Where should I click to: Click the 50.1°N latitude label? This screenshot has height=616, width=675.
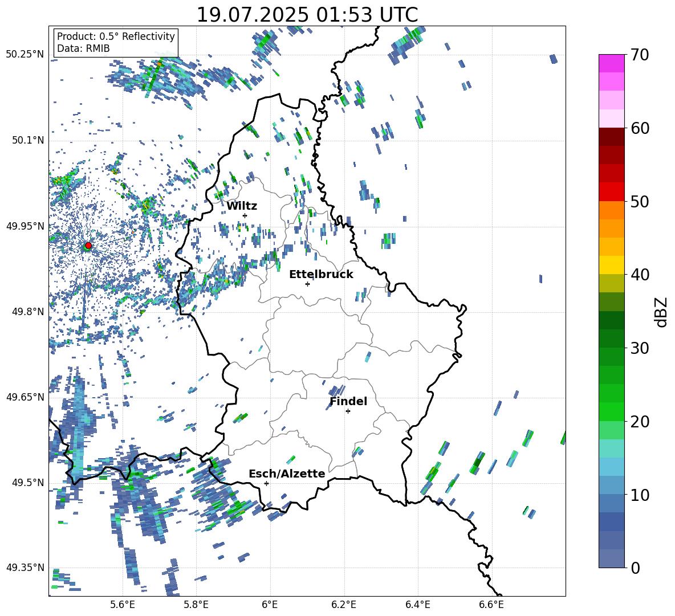[x=27, y=140]
